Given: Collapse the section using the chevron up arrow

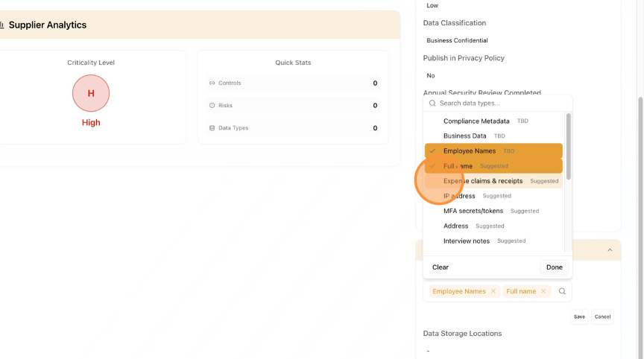Looking at the screenshot, I should coord(610,250).
